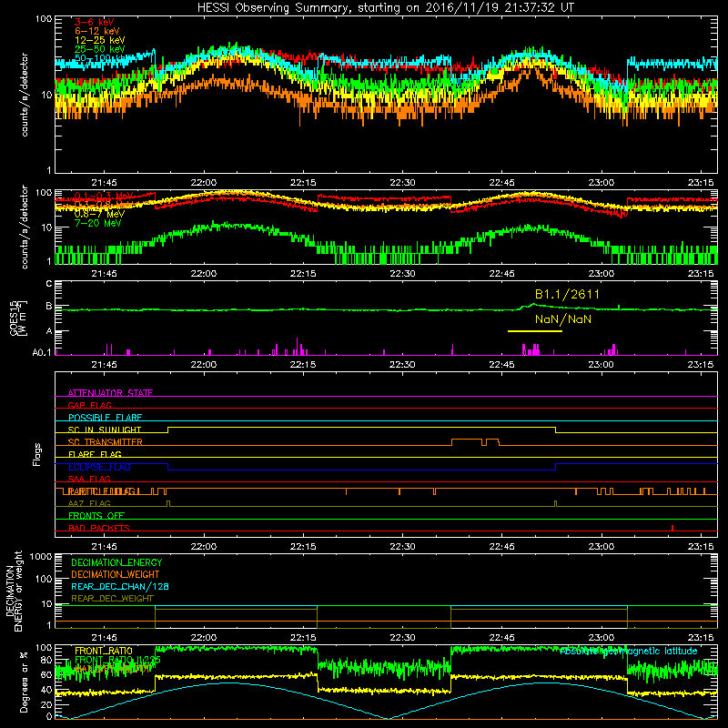Select the cyan 50-100 keV legend label
This screenshot has height=728, width=728.
[x=100, y=58]
